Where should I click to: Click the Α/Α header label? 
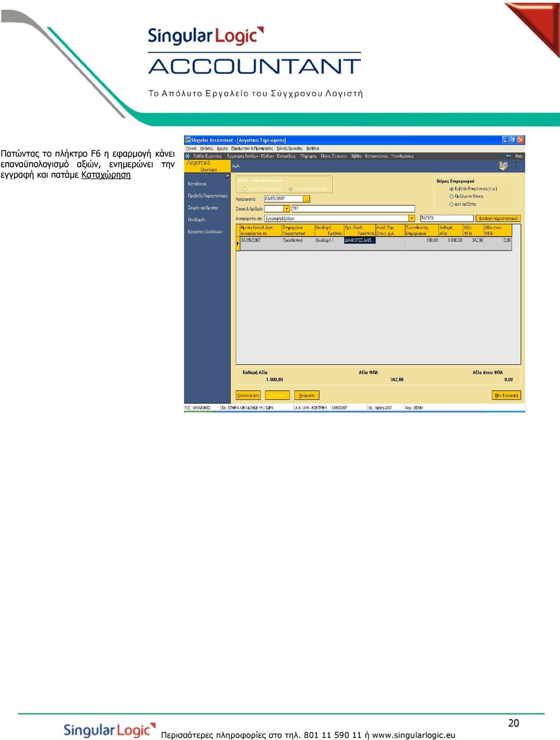click(236, 166)
